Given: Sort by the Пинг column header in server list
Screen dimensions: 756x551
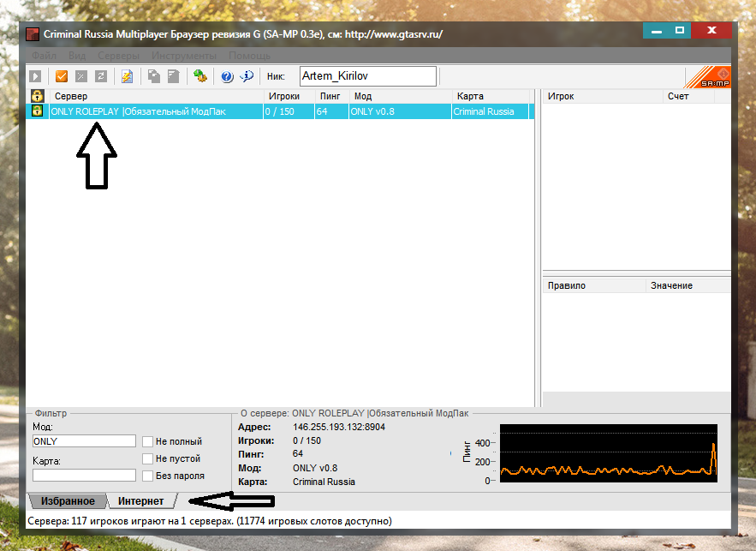Looking at the screenshot, I should coord(332,96).
